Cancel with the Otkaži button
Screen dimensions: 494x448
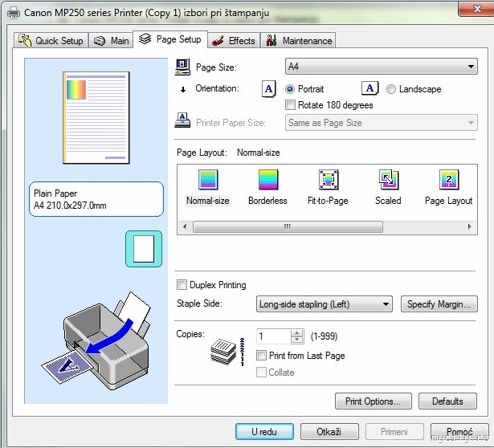coord(329,432)
